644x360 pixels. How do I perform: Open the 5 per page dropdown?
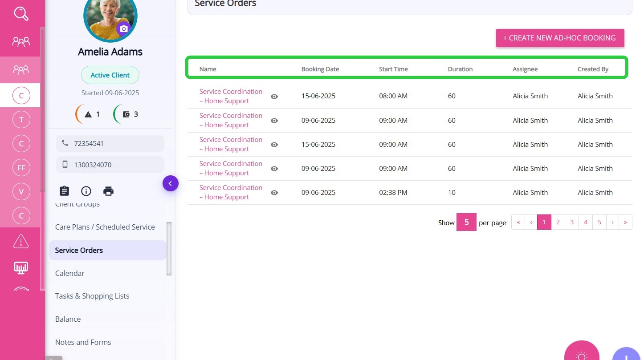(466, 222)
